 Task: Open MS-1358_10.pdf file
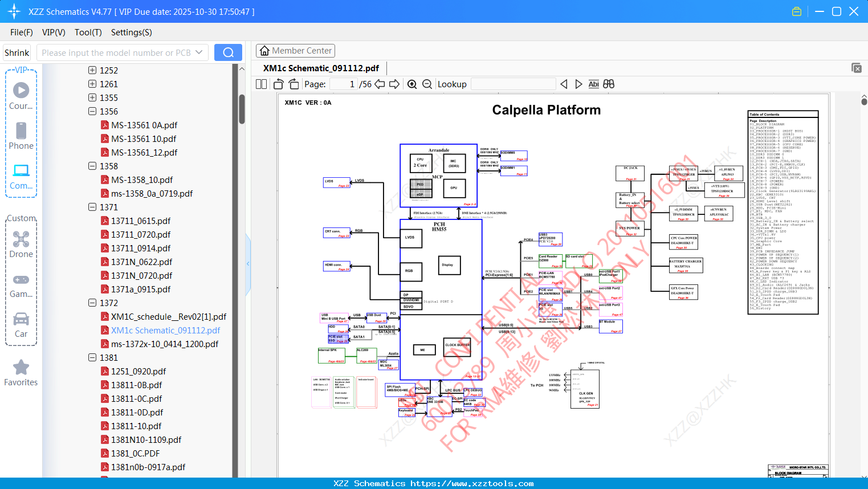coord(142,180)
